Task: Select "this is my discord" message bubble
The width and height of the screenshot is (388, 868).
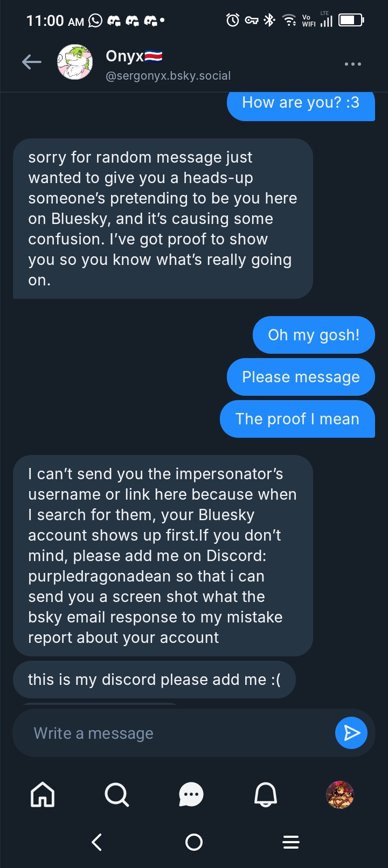Action: 154,680
